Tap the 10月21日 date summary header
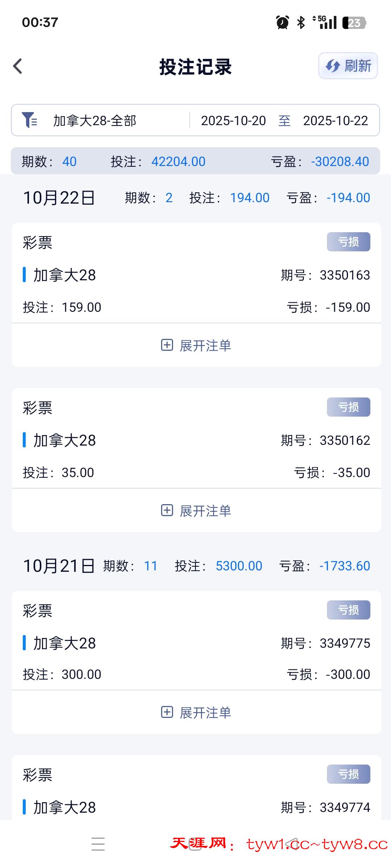This screenshot has height=868, width=391. point(59,566)
